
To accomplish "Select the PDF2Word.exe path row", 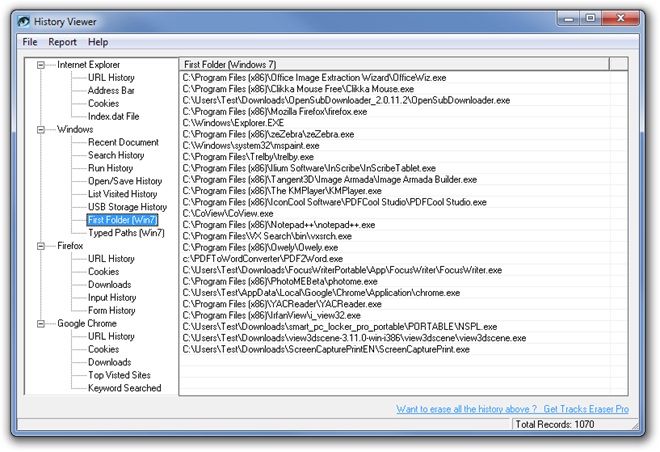I will click(395, 259).
